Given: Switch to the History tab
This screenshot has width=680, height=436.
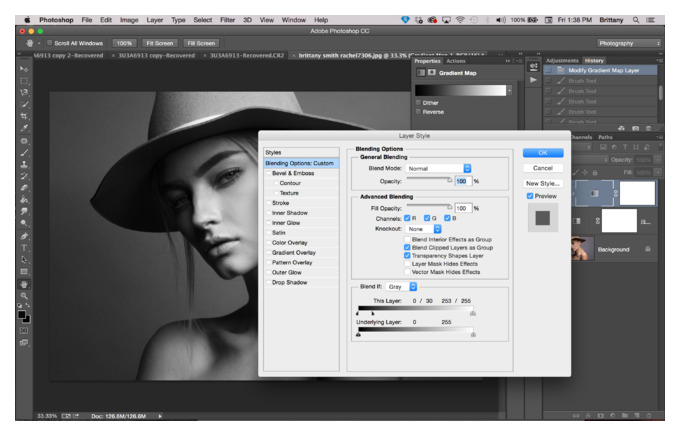Looking at the screenshot, I should coord(594,61).
